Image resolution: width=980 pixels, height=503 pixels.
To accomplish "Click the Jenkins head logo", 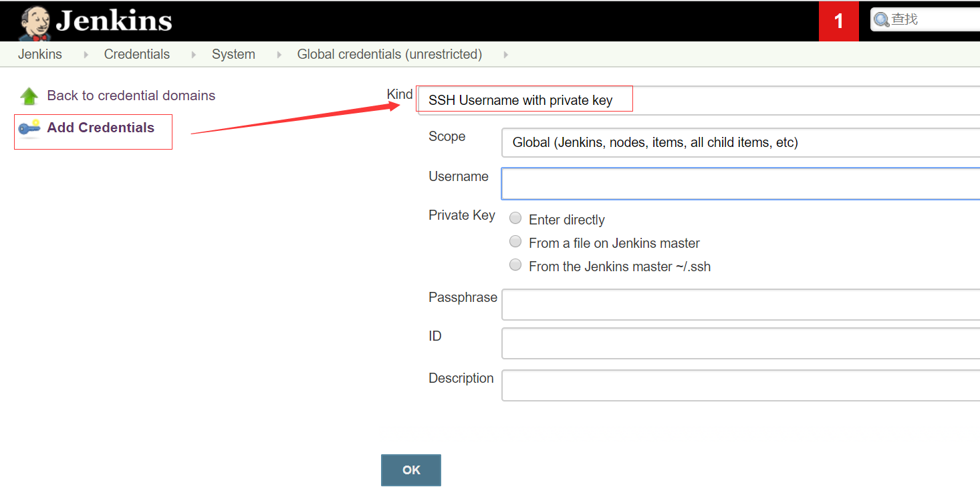I will pyautogui.click(x=34, y=20).
